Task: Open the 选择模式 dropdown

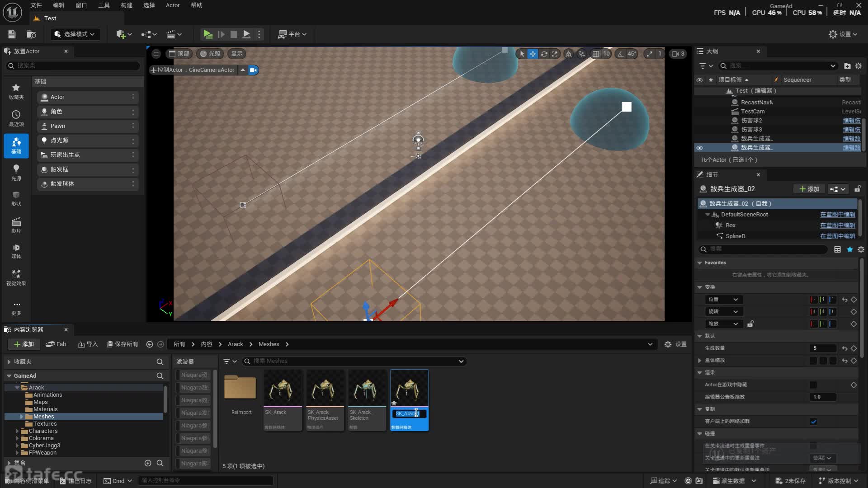Action: 75,34
